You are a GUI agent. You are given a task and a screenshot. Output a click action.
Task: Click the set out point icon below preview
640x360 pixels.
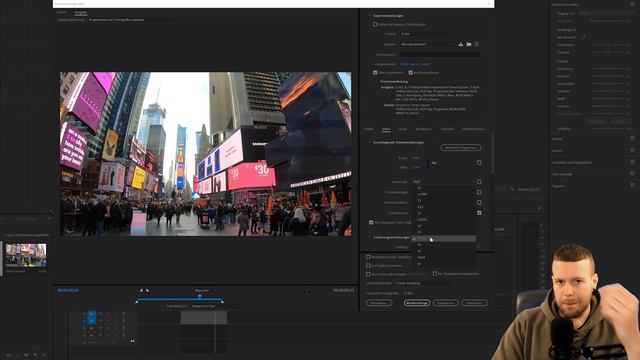coord(147,291)
